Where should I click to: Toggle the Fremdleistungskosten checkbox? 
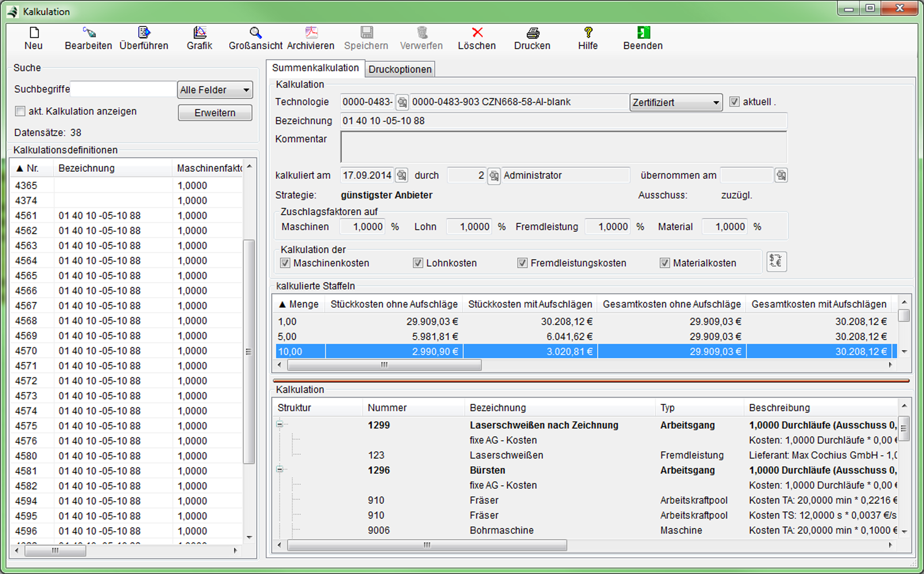click(522, 263)
